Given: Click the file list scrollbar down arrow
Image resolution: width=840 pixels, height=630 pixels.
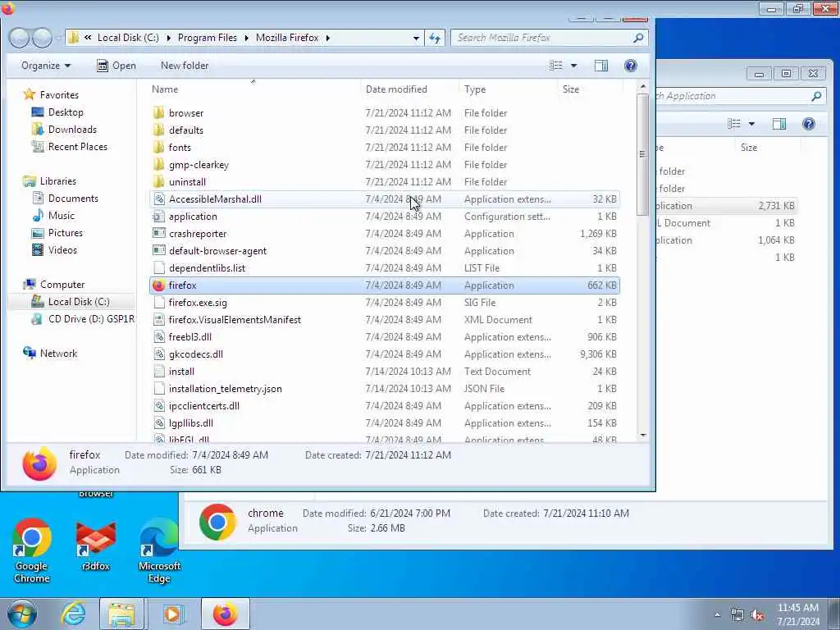Looking at the screenshot, I should coord(643,436).
